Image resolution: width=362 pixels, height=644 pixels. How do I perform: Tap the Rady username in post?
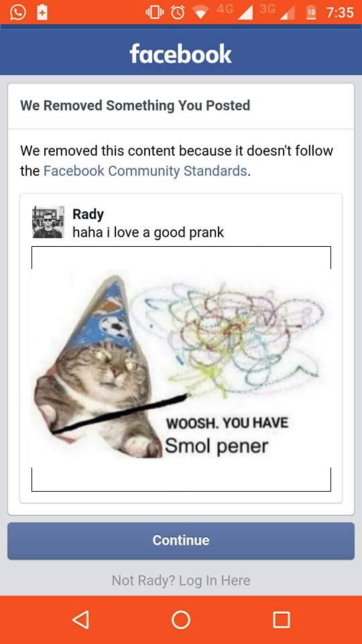pyautogui.click(x=88, y=214)
